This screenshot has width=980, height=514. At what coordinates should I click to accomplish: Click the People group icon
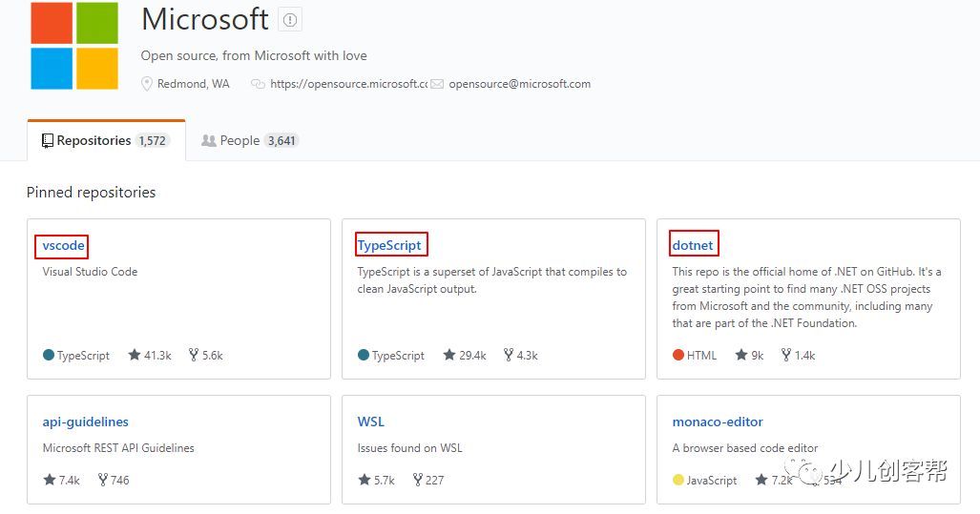[x=208, y=140]
